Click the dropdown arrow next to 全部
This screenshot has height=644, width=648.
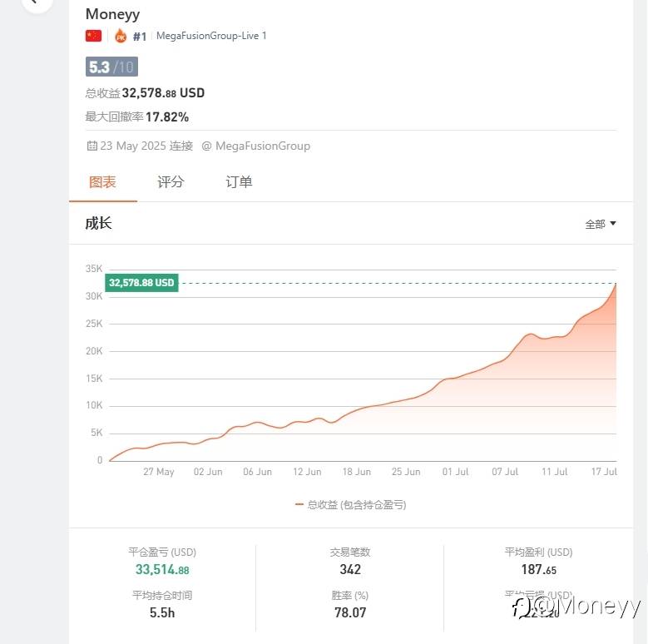tap(613, 224)
